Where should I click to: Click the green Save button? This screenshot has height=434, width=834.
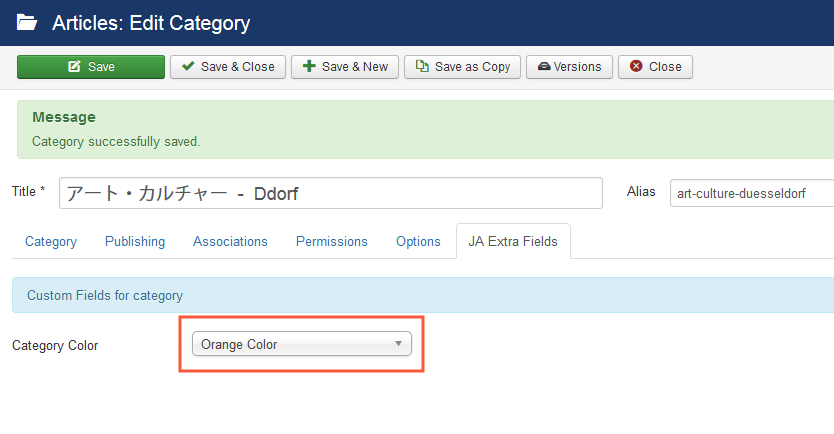91,67
